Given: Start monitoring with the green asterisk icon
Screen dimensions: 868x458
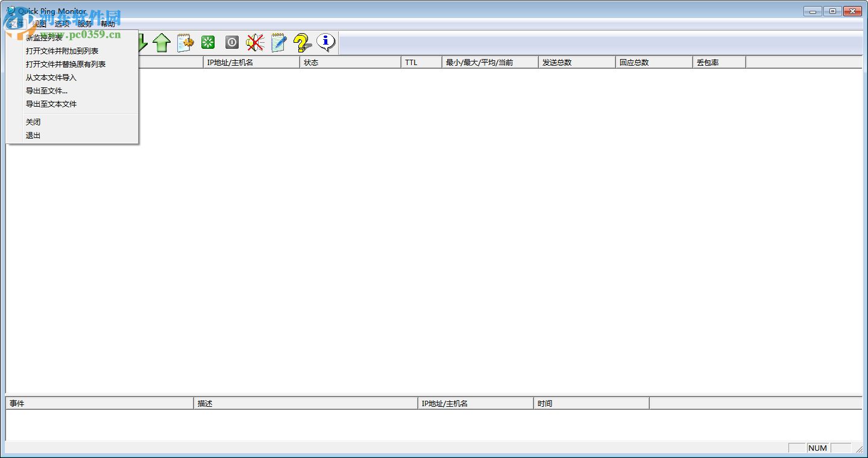Looking at the screenshot, I should pyautogui.click(x=207, y=42).
